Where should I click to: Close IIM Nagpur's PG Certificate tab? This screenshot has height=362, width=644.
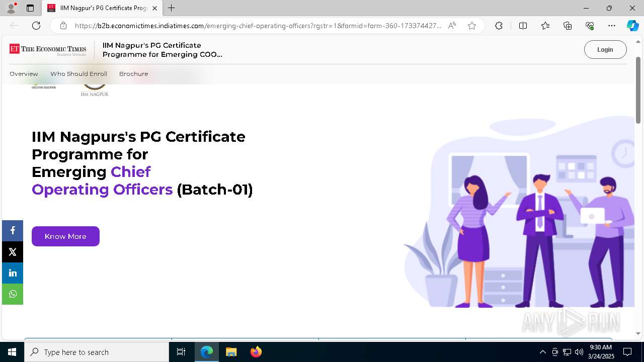point(154,8)
